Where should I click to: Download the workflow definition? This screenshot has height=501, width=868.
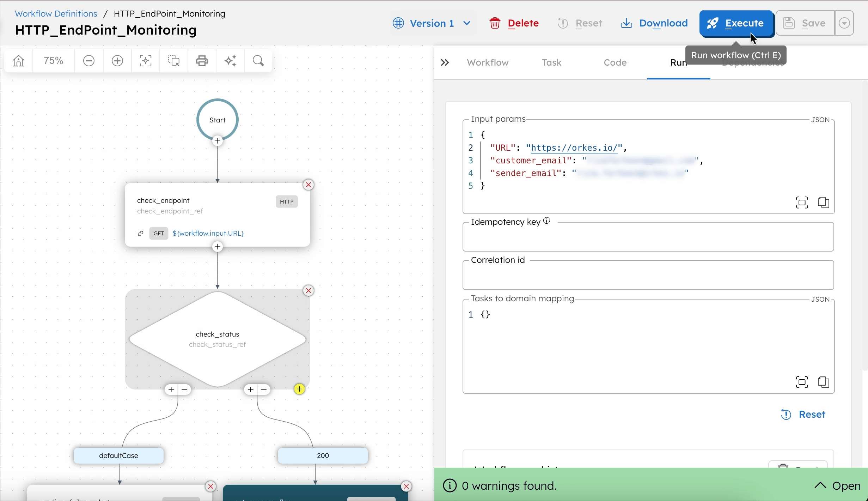(x=654, y=23)
